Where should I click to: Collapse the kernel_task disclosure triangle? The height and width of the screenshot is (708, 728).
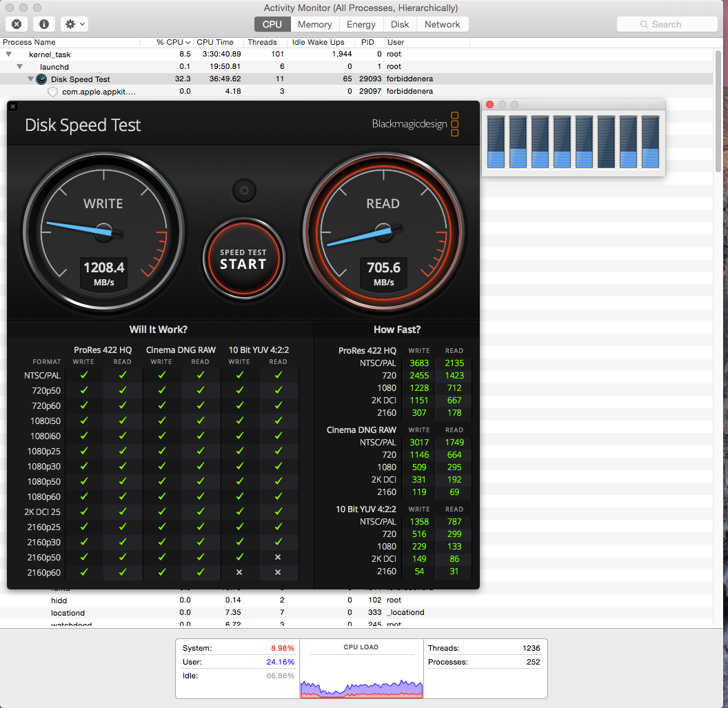coord(8,54)
